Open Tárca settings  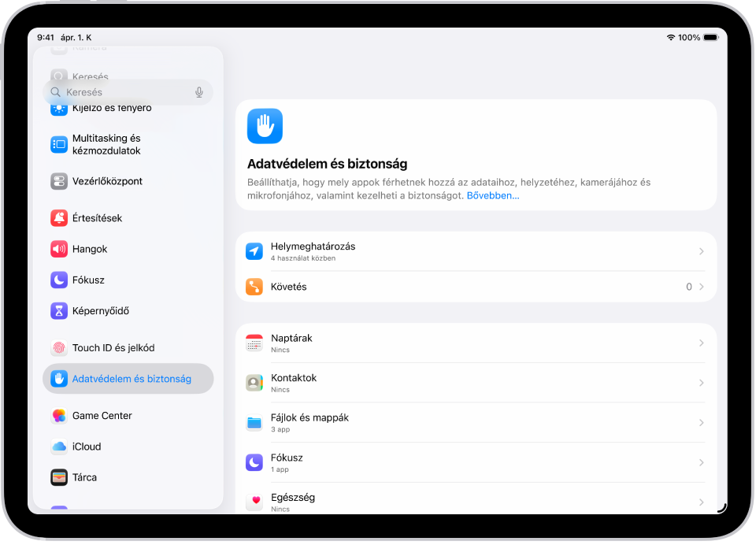[128, 477]
